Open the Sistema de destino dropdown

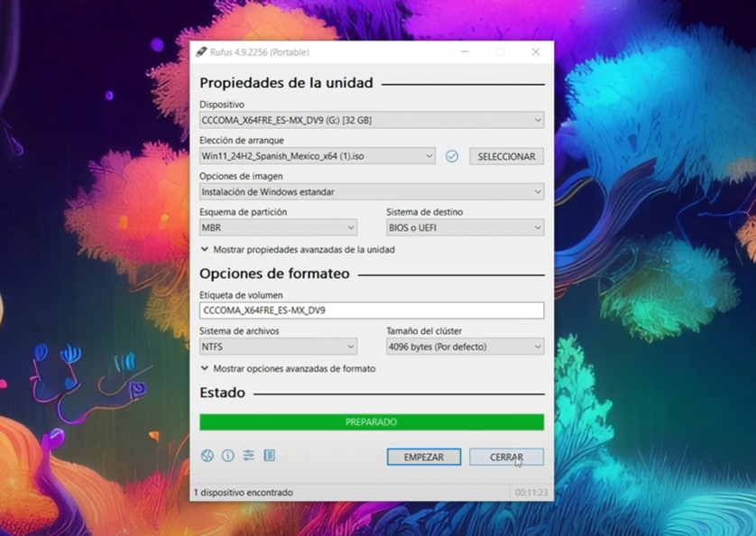466,227
